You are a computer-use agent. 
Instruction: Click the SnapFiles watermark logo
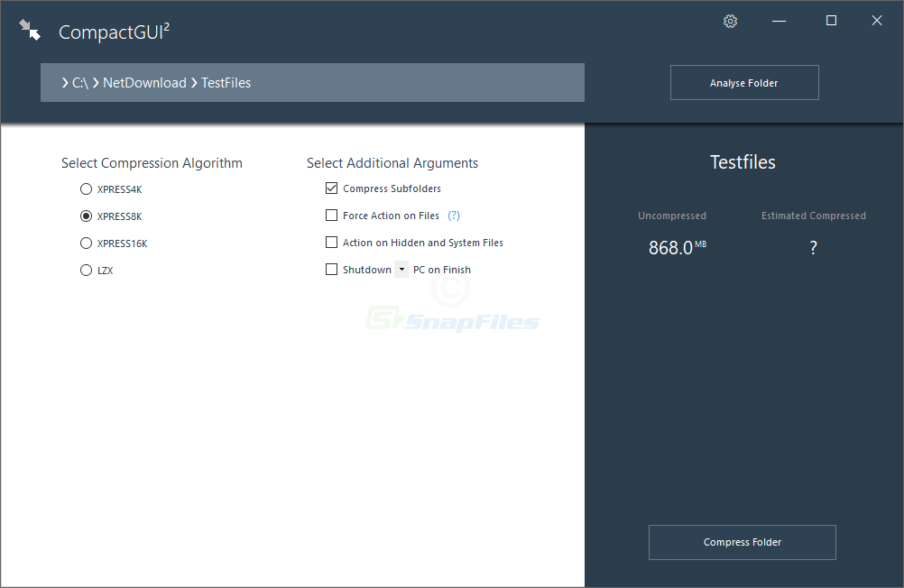[x=451, y=319]
